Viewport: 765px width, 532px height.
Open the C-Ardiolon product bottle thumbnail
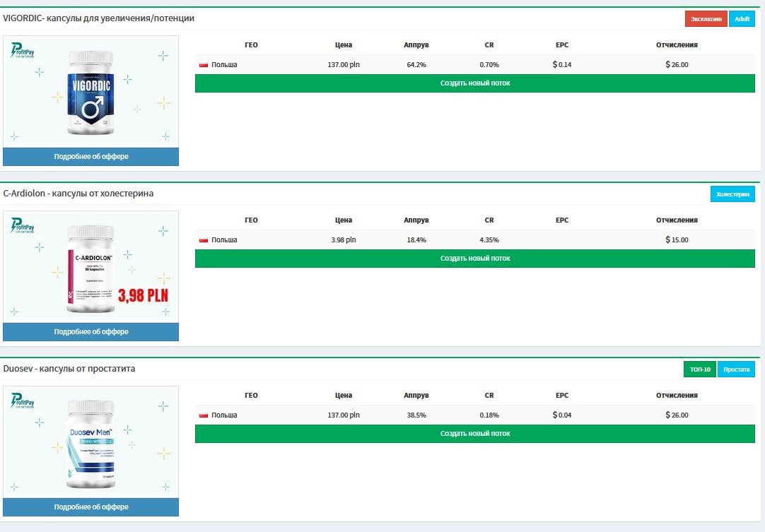point(90,268)
